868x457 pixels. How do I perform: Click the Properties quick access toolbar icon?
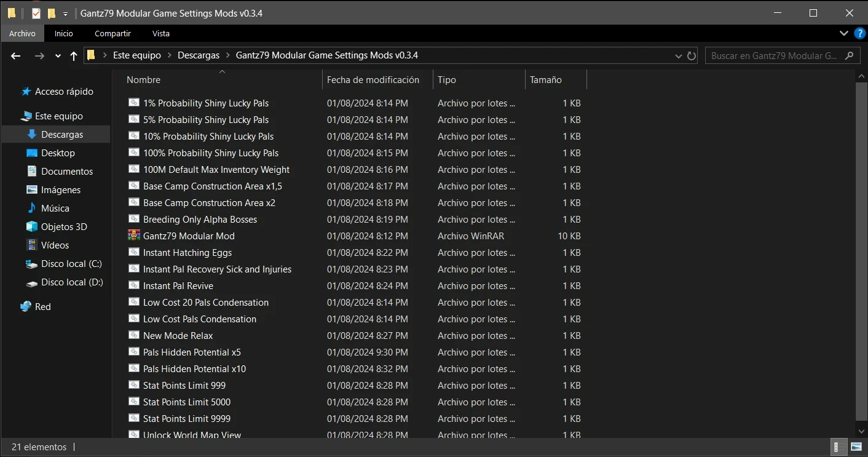pos(36,13)
